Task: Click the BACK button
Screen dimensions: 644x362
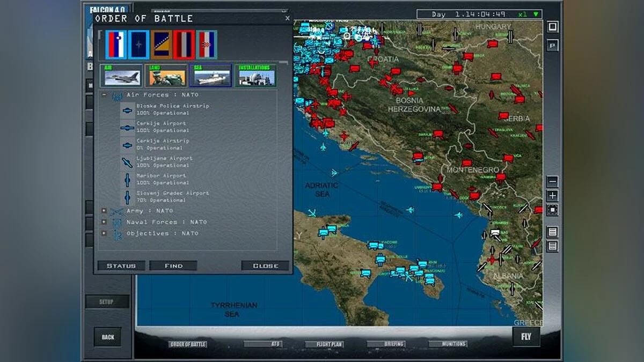Action: (108, 337)
